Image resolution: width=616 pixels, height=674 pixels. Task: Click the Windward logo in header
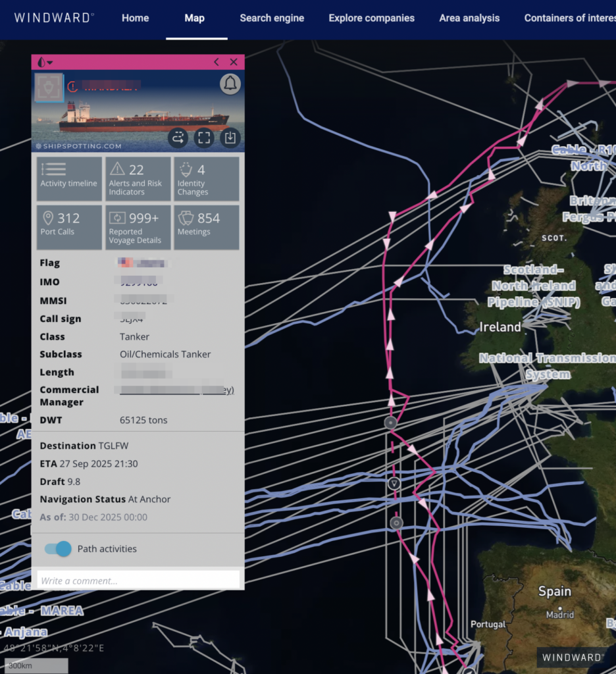point(54,18)
